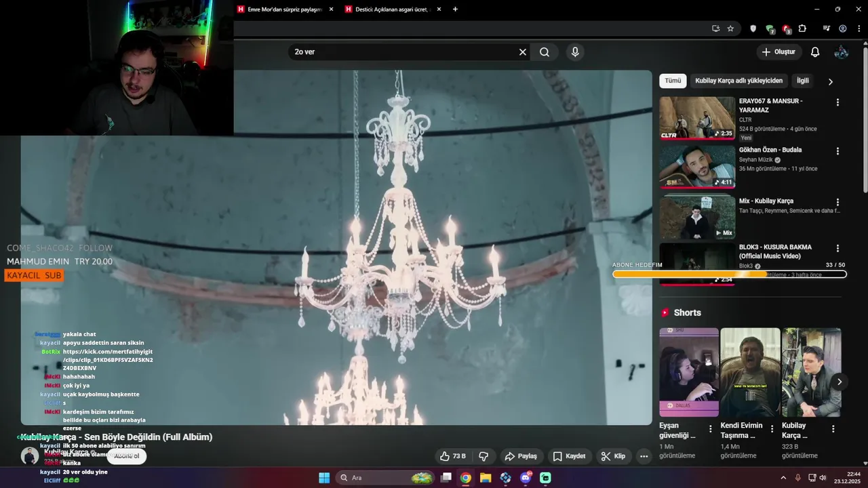Close the Emre Mor'dan sürpriz tab

coord(331,9)
